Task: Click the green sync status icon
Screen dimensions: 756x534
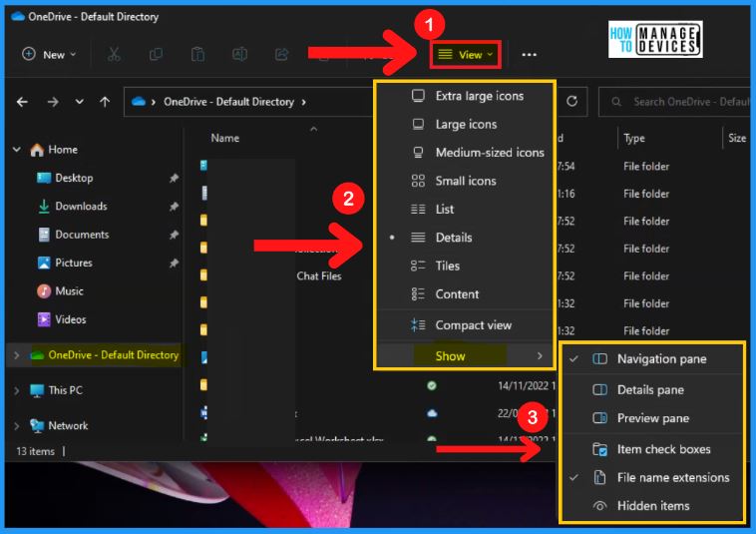Action: click(432, 385)
